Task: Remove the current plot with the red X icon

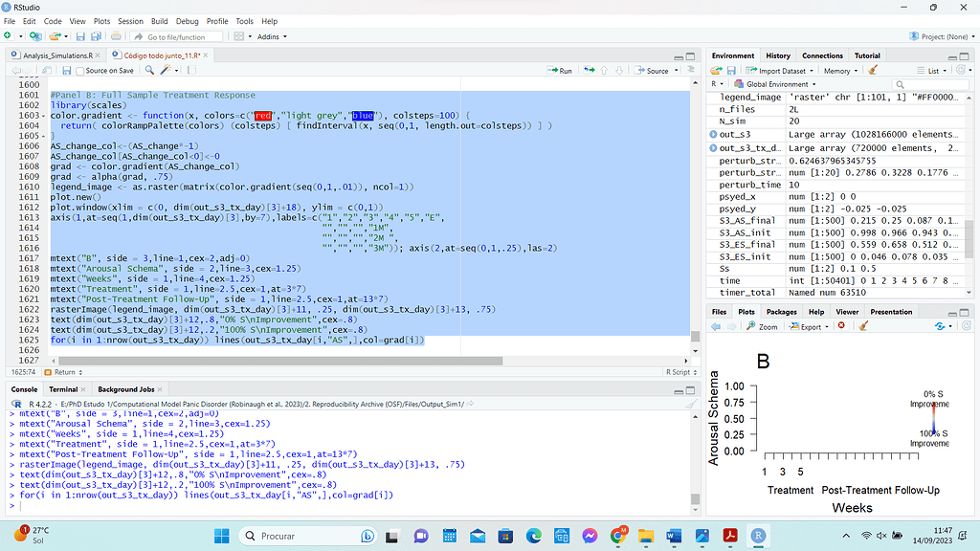Action: [841, 324]
